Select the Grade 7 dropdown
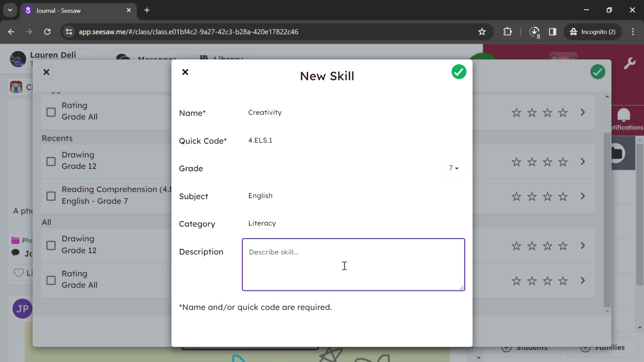644x362 pixels. tap(453, 168)
